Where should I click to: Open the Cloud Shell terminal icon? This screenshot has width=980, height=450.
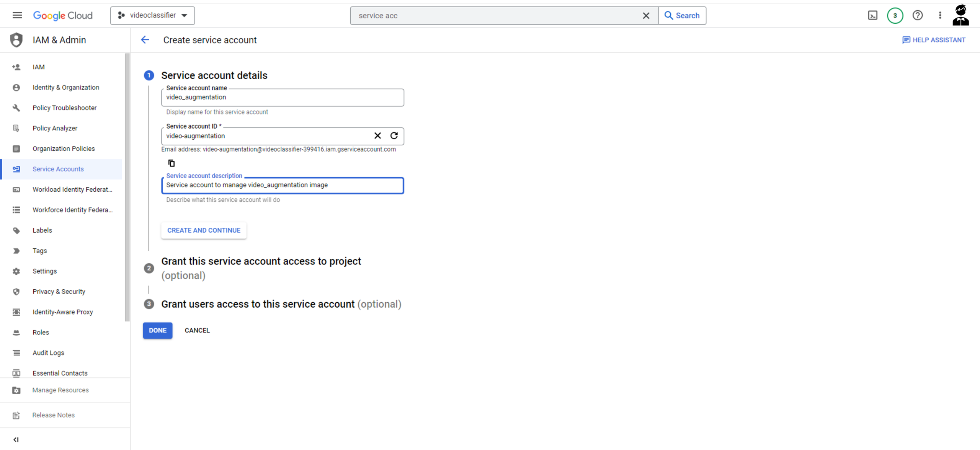872,15
